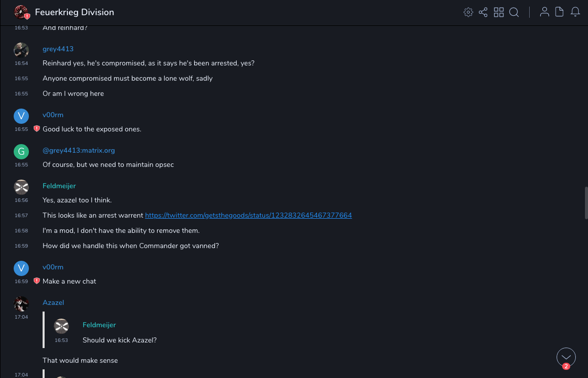
Task: Open message search magnifier icon
Action: pos(514,12)
